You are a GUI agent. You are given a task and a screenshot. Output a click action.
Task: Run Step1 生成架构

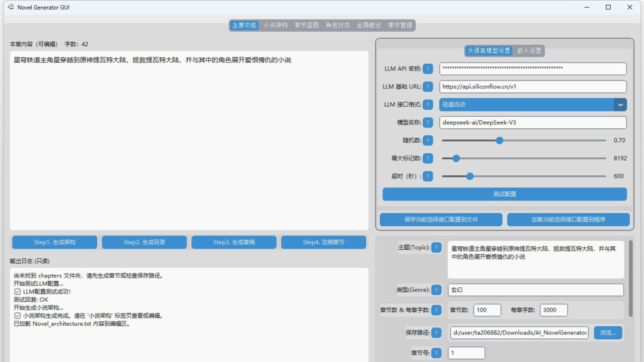point(54,242)
